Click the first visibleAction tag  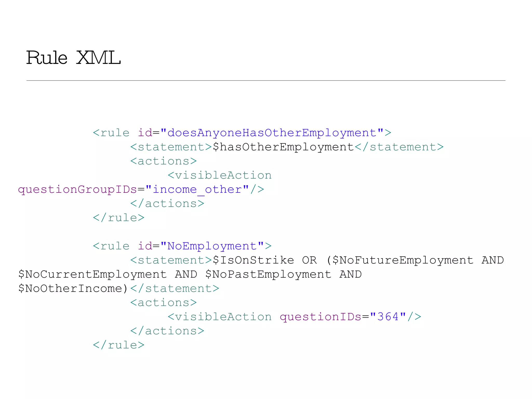pos(220,175)
